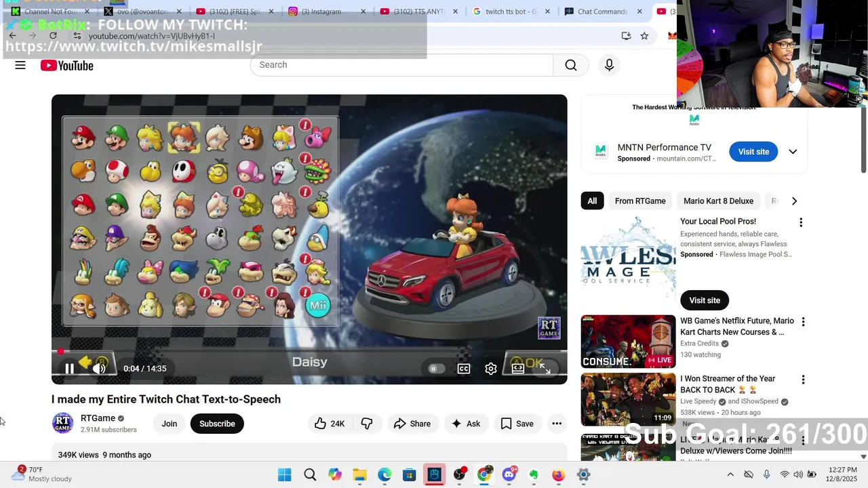
Task: Open File Explorer from taskbar
Action: pos(359,474)
